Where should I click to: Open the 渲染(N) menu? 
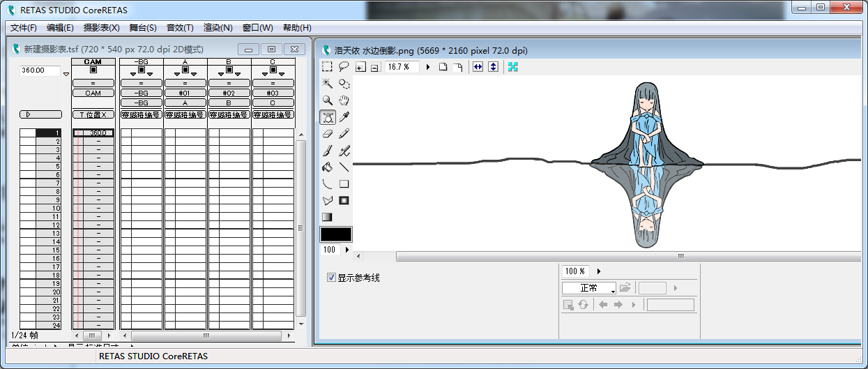[x=218, y=28]
